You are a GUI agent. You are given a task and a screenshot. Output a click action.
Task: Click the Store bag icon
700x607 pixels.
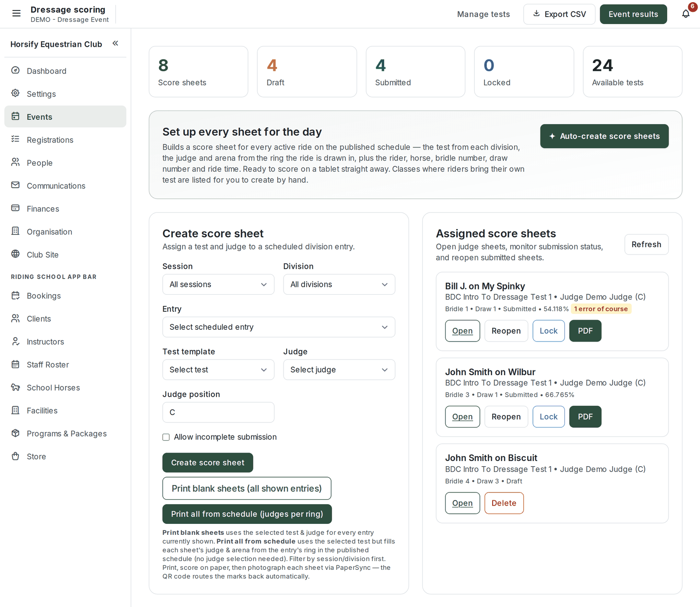click(x=15, y=456)
